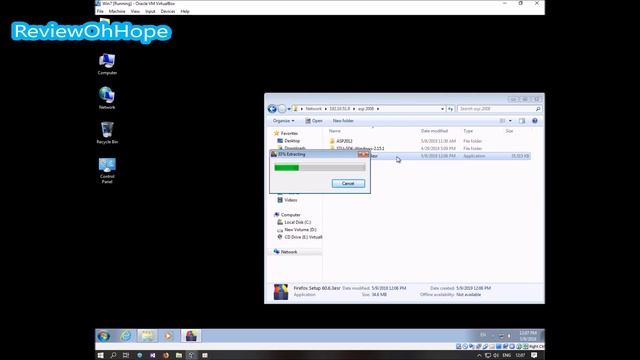Screen dimensions: 640x360
Task: Open the Computer desktop icon
Action: pyautogui.click(x=107, y=64)
